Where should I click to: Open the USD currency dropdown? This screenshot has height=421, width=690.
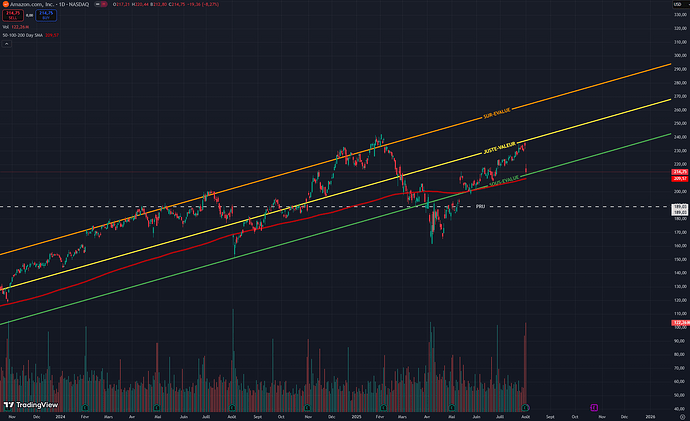(680, 4)
